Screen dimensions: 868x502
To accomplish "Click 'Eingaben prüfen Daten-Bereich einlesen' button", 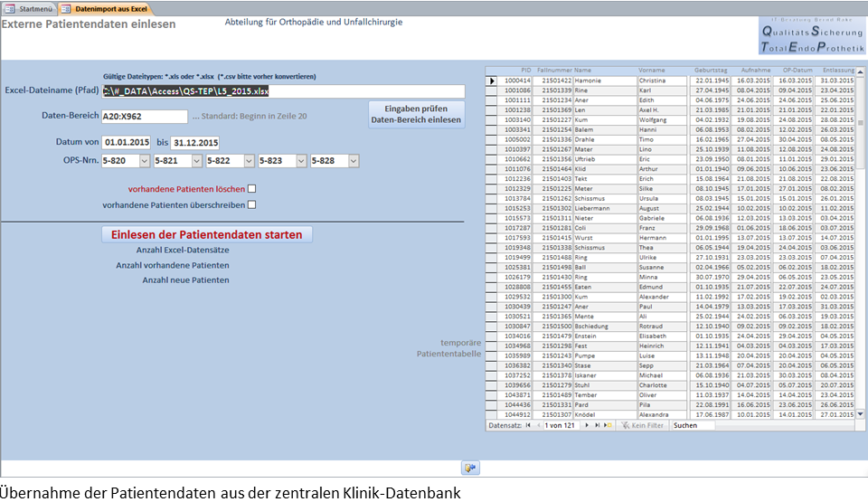I will [x=416, y=115].
